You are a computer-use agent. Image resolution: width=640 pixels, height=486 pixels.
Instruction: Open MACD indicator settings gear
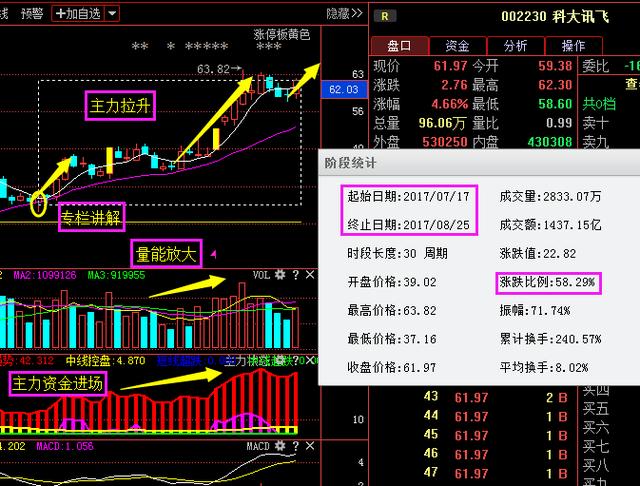tap(282, 444)
